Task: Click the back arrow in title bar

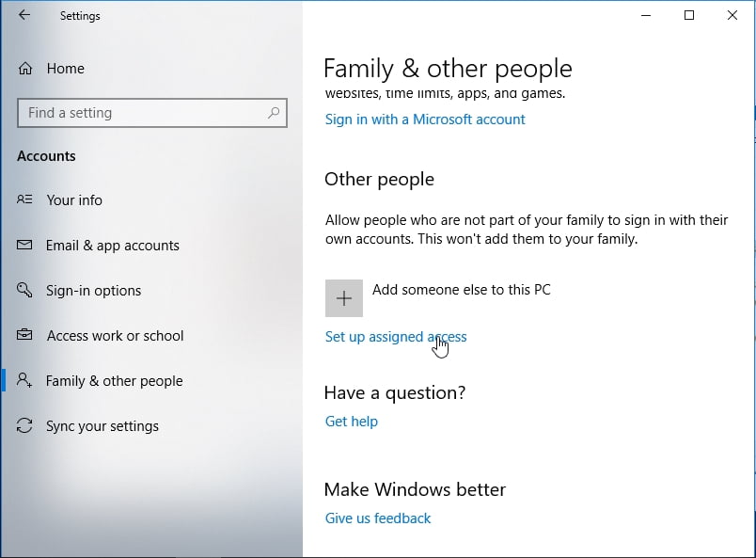Action: pos(24,16)
